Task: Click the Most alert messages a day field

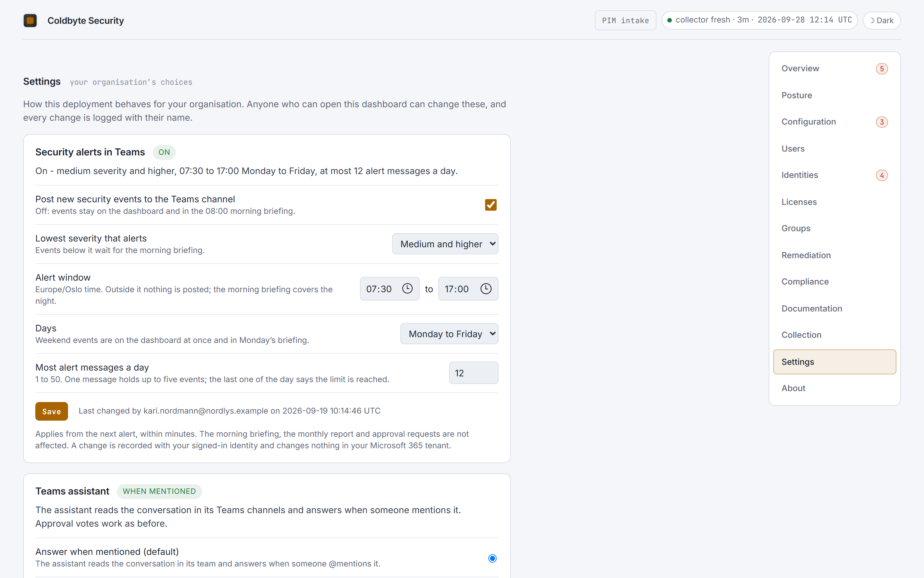Action: pyautogui.click(x=474, y=373)
